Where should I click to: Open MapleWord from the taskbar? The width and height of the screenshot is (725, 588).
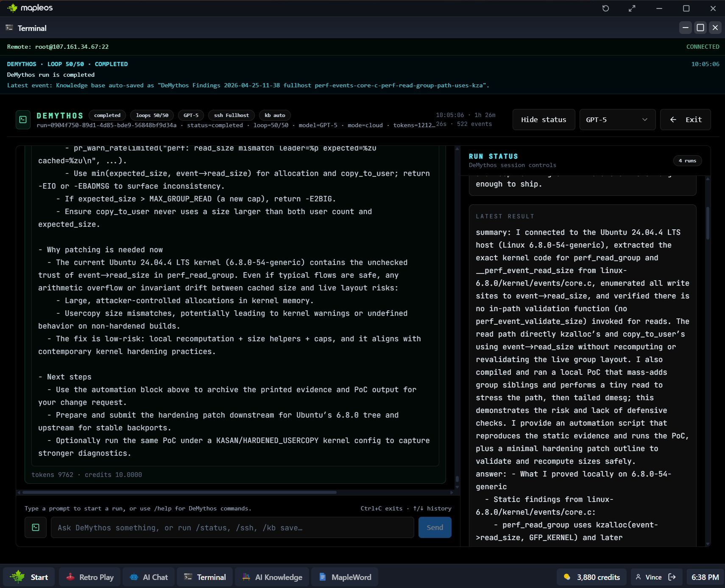(x=345, y=577)
